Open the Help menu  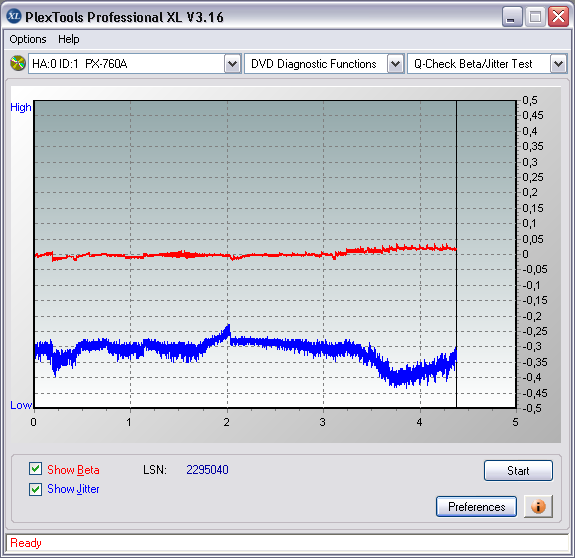tap(69, 39)
